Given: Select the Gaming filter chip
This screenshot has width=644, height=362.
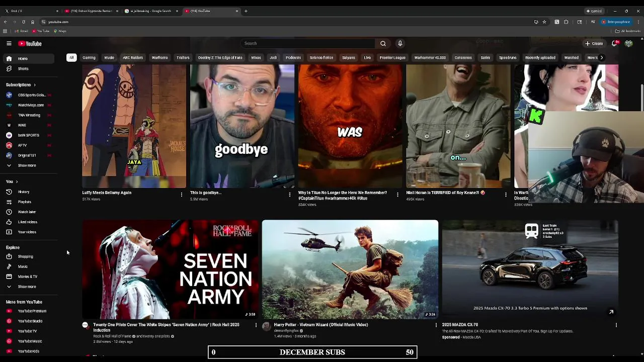Looking at the screenshot, I should click(x=89, y=57).
